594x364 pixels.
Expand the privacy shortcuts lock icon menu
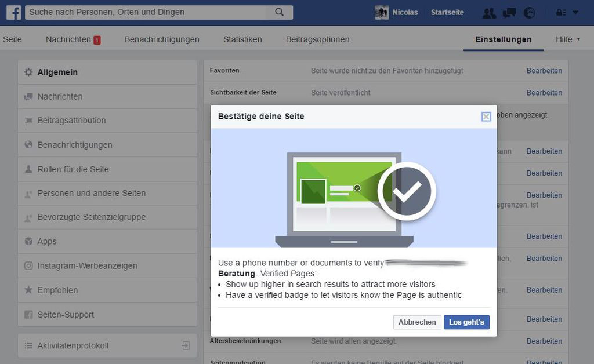[560, 12]
